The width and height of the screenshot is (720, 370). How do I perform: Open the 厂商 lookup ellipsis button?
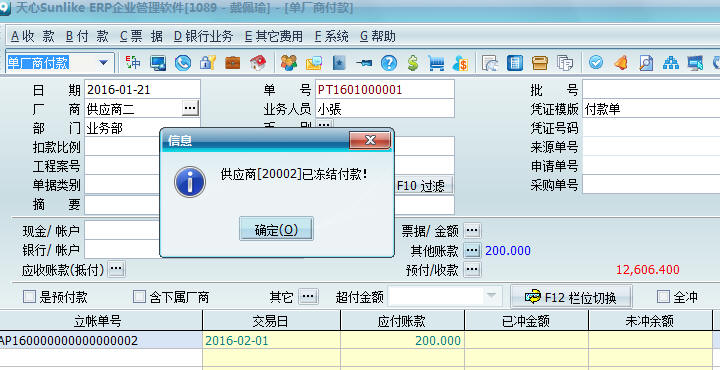point(190,108)
